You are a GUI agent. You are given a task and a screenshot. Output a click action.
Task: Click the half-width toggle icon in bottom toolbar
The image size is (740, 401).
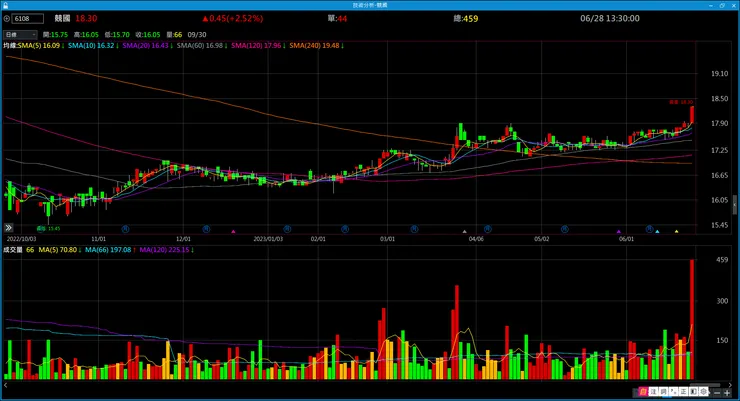click(x=693, y=392)
